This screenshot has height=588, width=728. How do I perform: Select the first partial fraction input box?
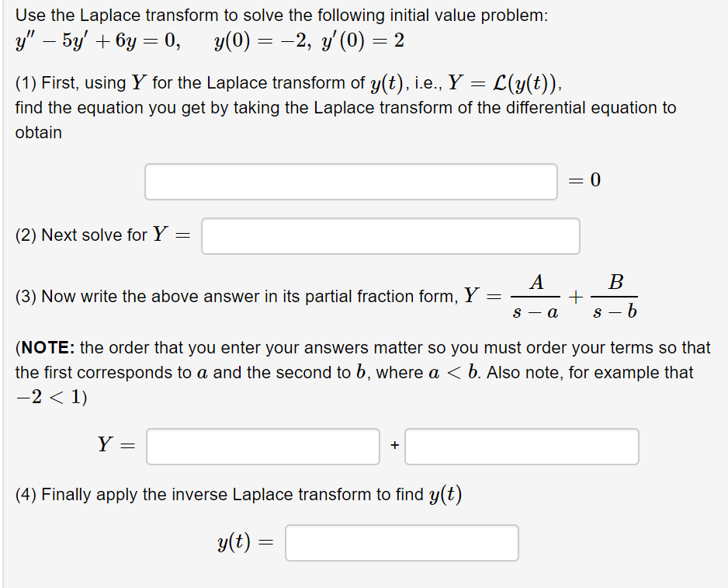click(262, 446)
